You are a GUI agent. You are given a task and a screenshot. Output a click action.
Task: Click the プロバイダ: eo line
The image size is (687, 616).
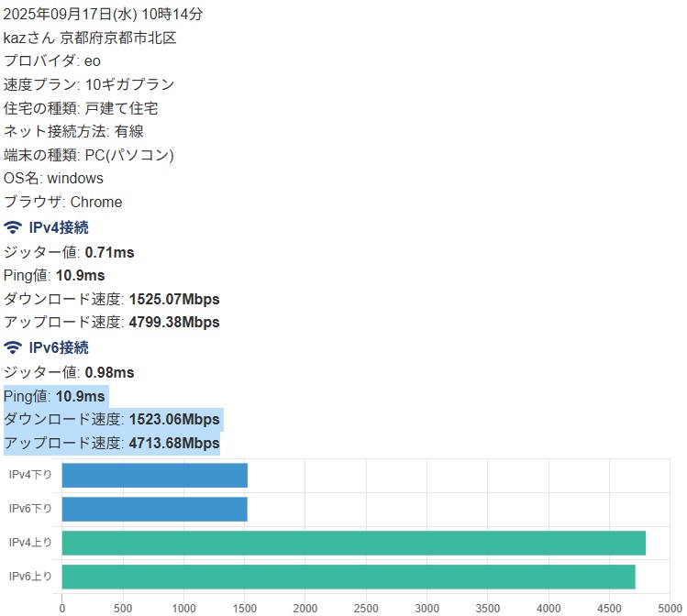point(52,60)
